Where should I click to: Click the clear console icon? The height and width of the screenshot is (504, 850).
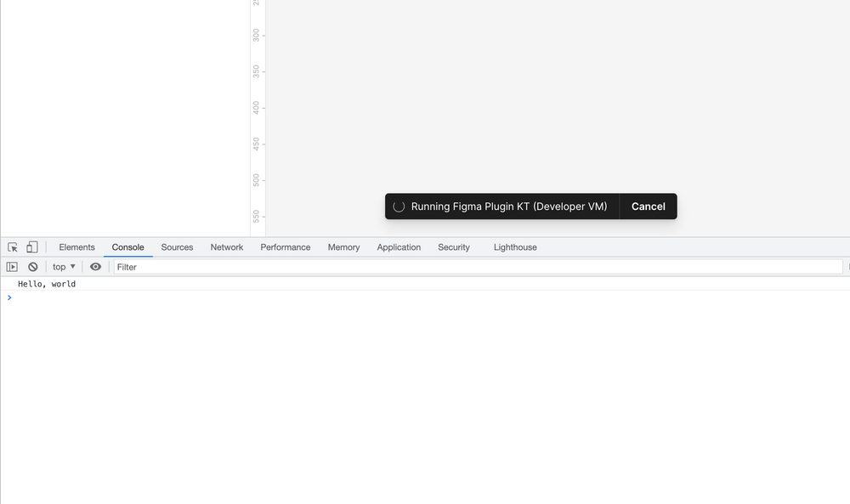click(x=32, y=266)
